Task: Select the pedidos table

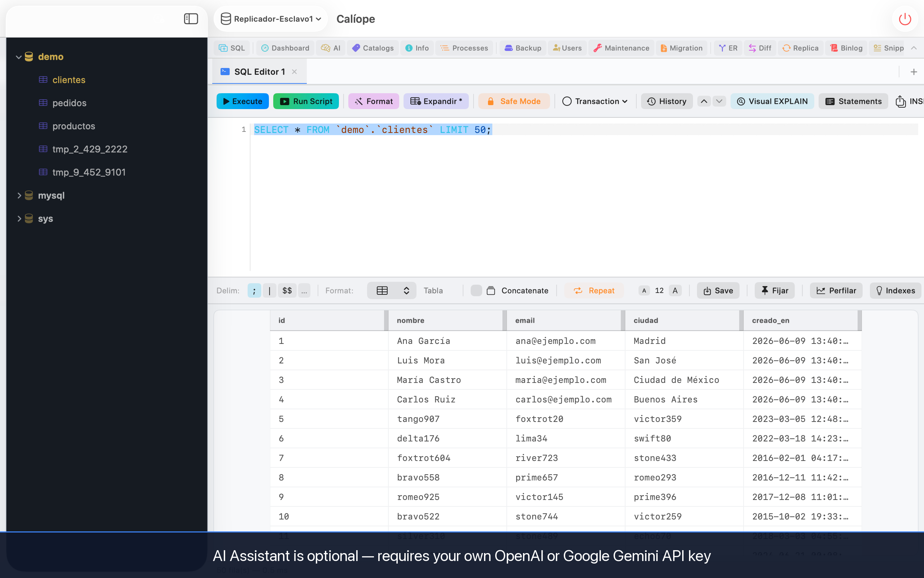Action: 69,103
